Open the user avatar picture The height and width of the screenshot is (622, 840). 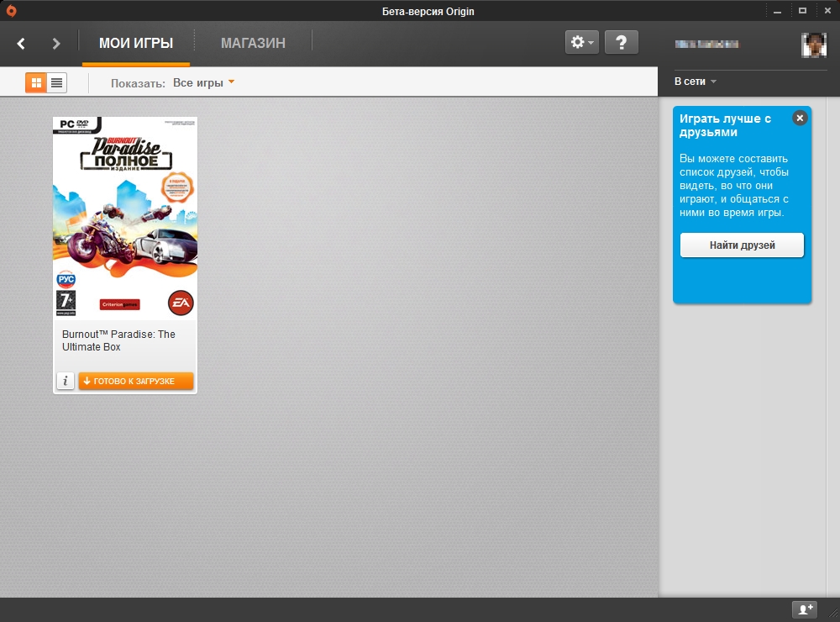tap(814, 45)
